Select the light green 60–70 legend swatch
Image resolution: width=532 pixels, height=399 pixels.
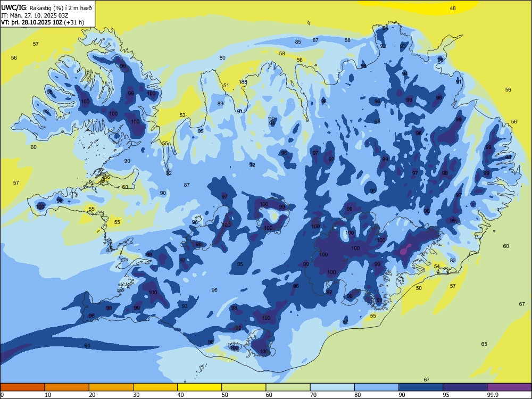pos(288,387)
